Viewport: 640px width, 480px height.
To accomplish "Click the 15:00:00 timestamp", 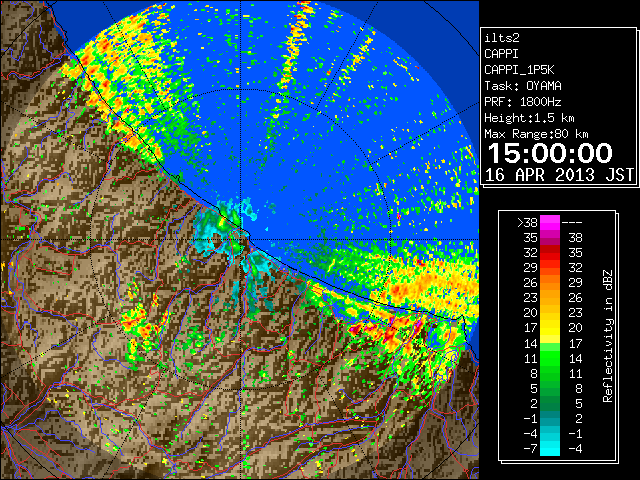I will tap(550, 153).
